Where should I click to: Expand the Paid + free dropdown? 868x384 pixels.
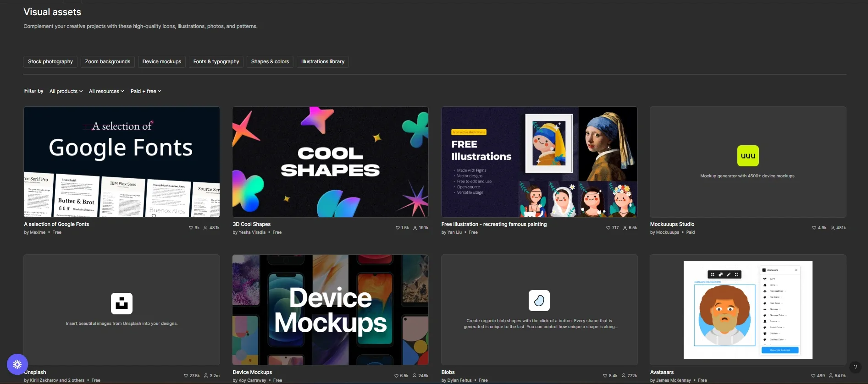pyautogui.click(x=146, y=91)
